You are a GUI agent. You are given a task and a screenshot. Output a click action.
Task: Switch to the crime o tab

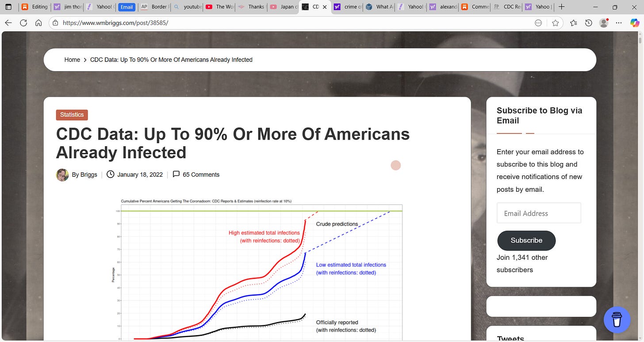pos(348,7)
